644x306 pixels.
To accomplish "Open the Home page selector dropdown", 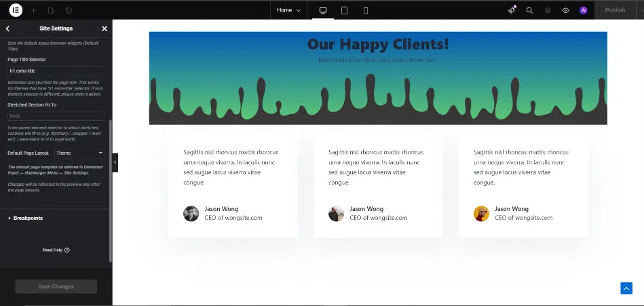I will click(x=288, y=10).
